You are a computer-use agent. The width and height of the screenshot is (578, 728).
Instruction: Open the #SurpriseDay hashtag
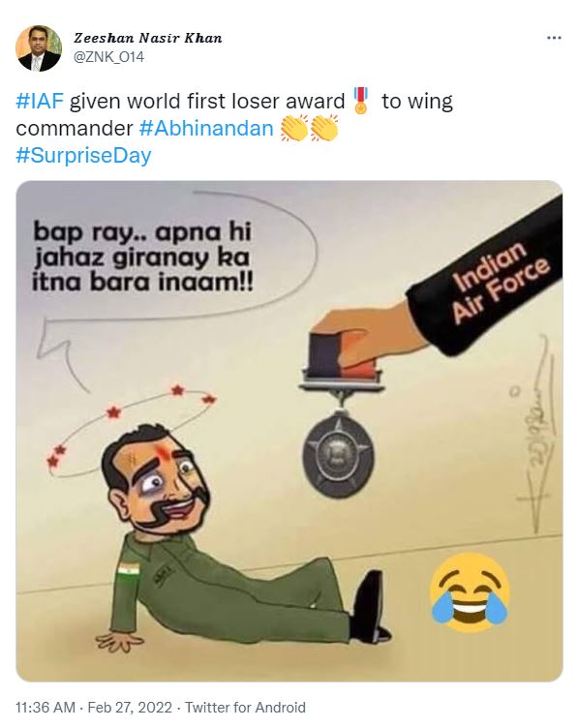point(83,155)
